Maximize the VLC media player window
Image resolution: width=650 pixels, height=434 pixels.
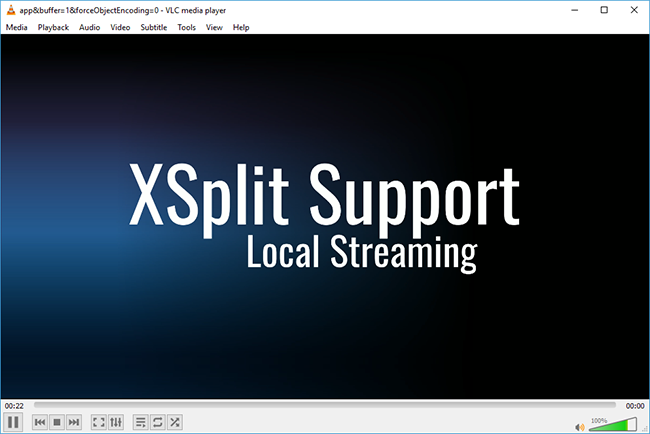tap(604, 10)
